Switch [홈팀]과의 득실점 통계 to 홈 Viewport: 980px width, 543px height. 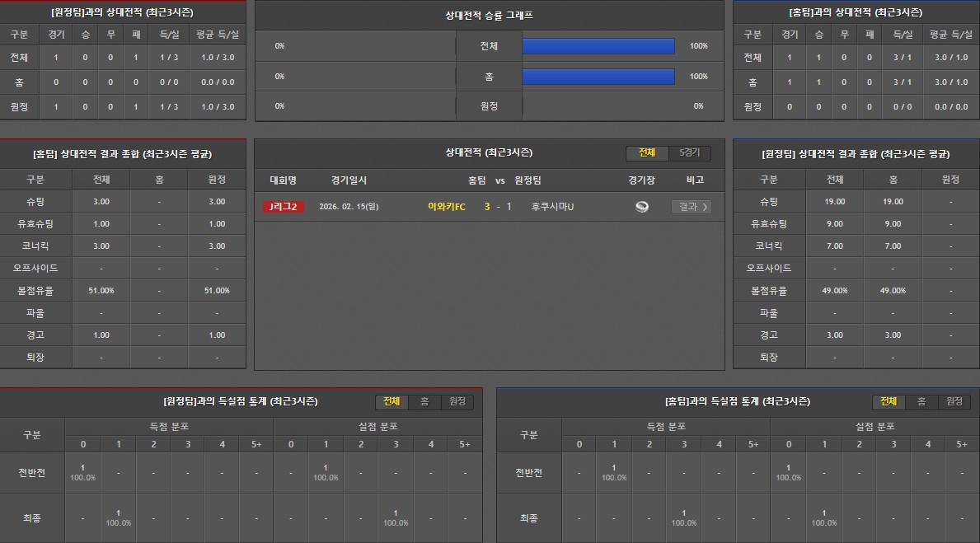click(x=921, y=401)
